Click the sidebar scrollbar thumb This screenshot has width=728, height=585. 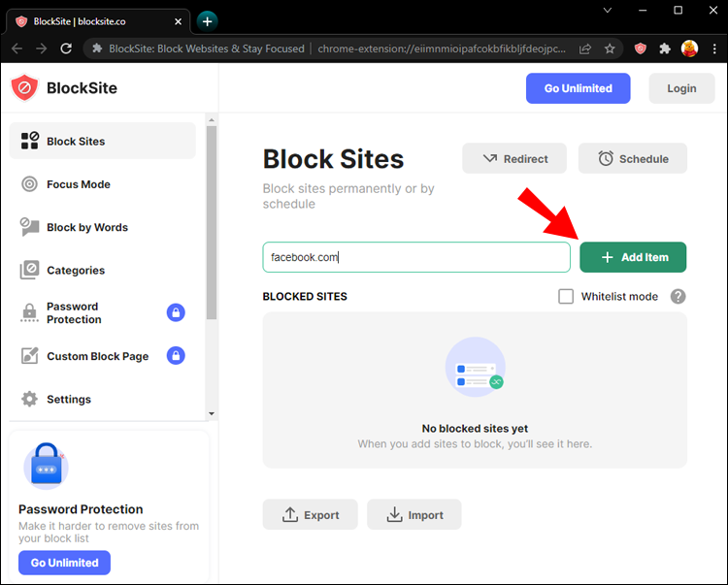click(x=212, y=223)
